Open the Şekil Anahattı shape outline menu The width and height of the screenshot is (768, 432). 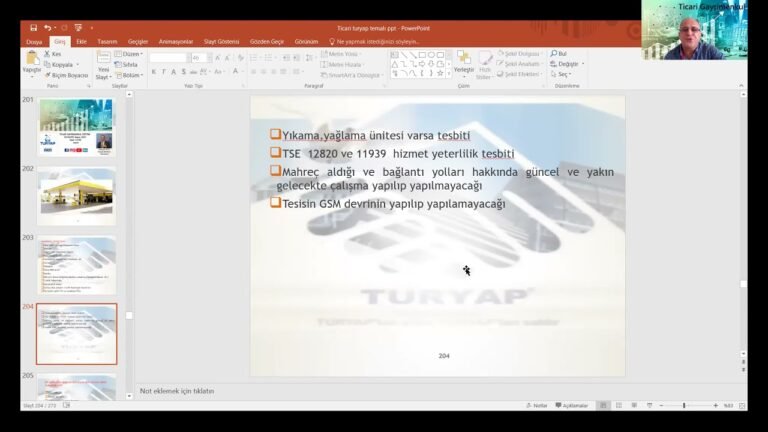519,64
